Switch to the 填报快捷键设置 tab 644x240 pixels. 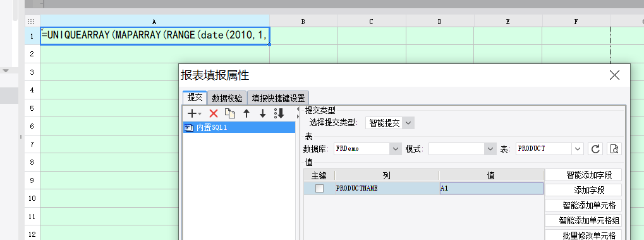tap(278, 98)
